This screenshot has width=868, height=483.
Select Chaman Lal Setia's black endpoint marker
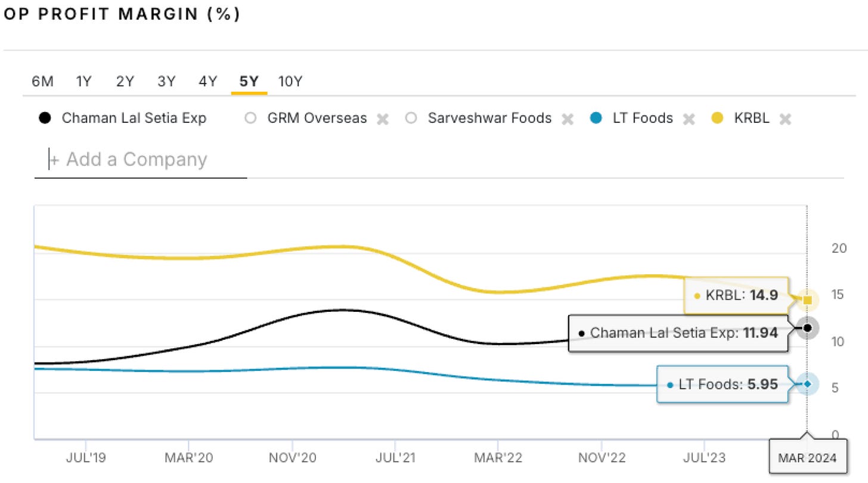click(808, 327)
